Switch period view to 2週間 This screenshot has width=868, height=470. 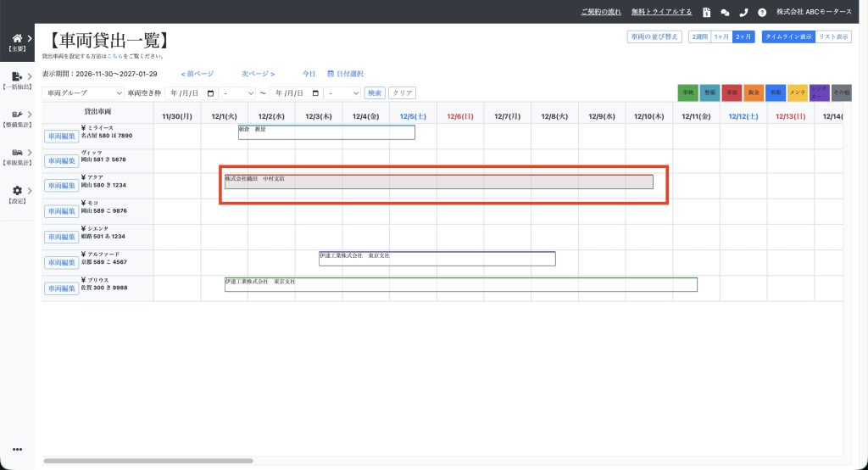[x=698, y=36]
